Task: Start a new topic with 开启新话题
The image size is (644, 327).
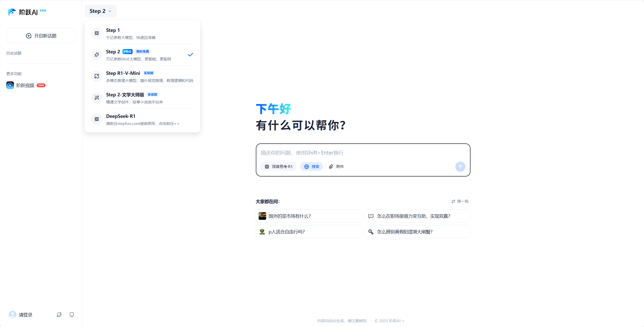Action: coord(41,36)
